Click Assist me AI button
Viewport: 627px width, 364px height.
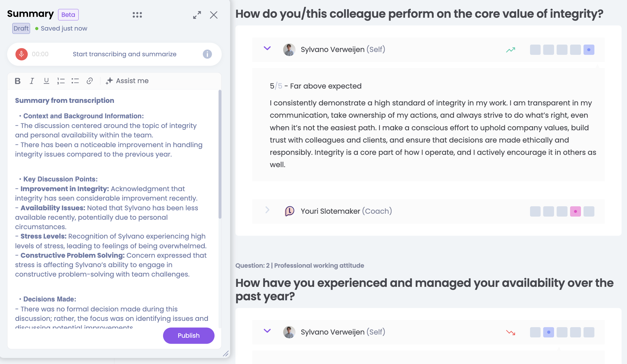(x=127, y=81)
